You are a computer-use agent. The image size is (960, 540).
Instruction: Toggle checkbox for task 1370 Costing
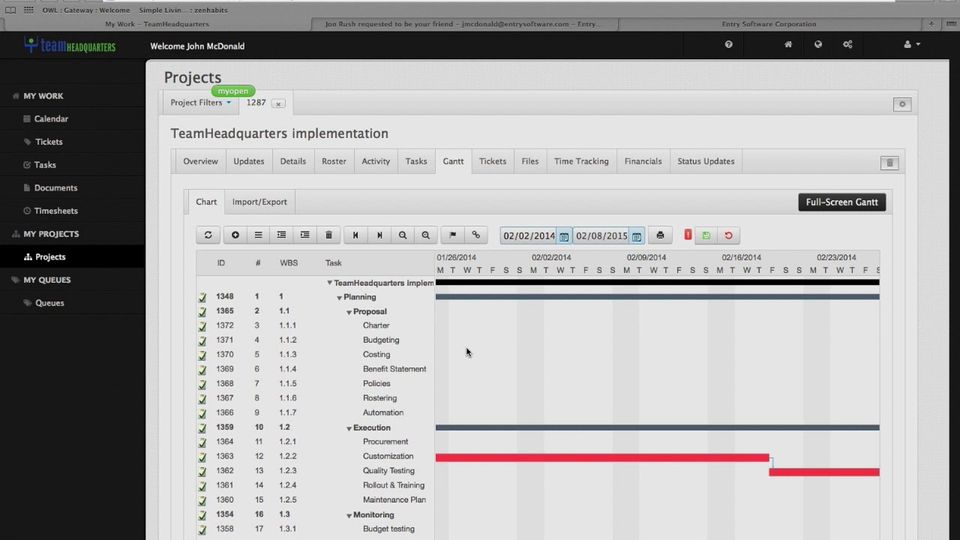point(203,355)
